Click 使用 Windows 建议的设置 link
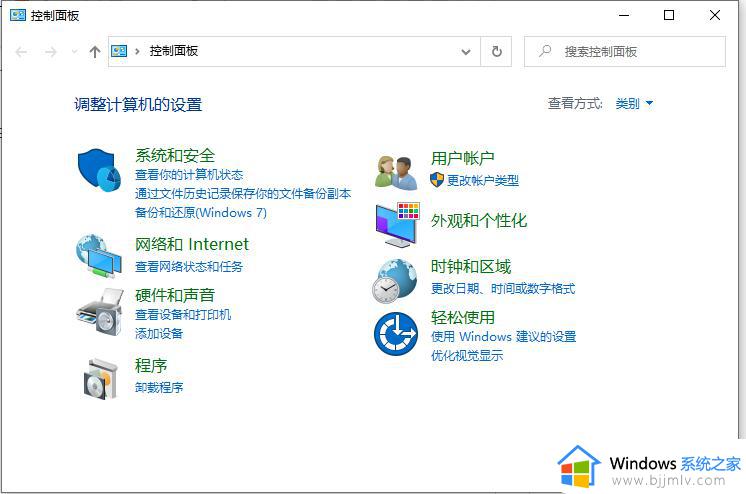This screenshot has height=494, width=746. coord(503,336)
